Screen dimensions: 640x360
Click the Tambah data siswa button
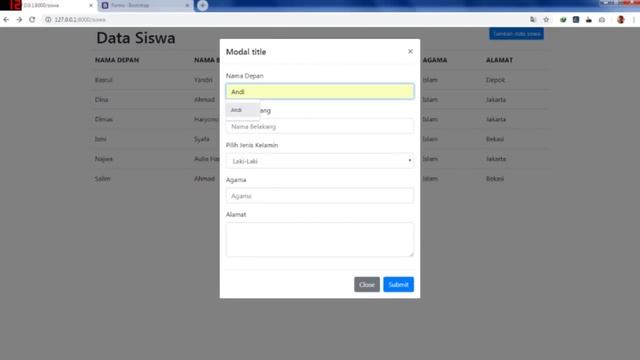click(x=516, y=34)
